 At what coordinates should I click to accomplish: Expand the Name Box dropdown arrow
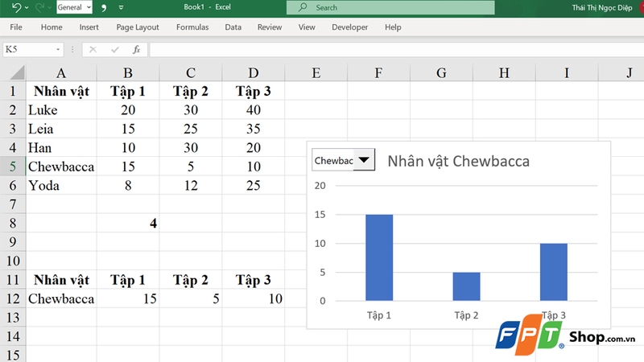coord(58,50)
